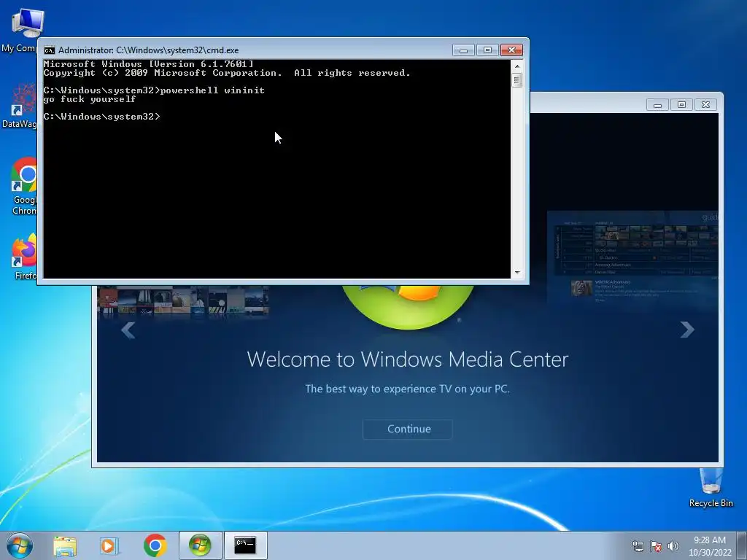The image size is (747, 560).
Task: Click the photo thumbnail strip in Media Center
Action: 184,301
